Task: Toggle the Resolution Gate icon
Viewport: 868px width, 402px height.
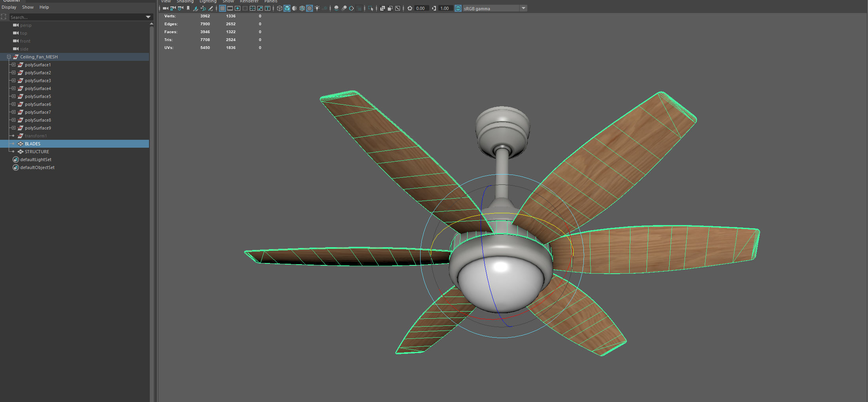Action: click(x=238, y=8)
